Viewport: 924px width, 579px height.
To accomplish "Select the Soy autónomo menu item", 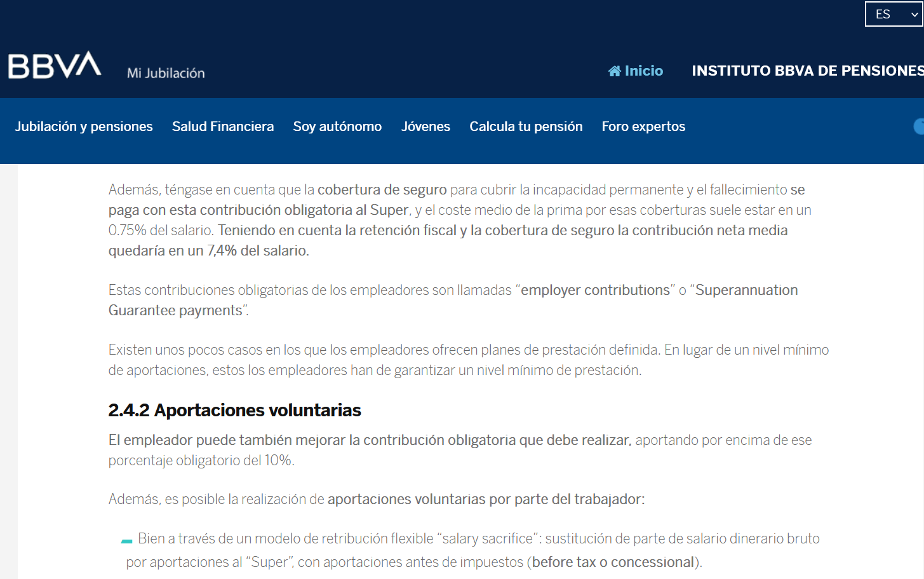I will [337, 126].
